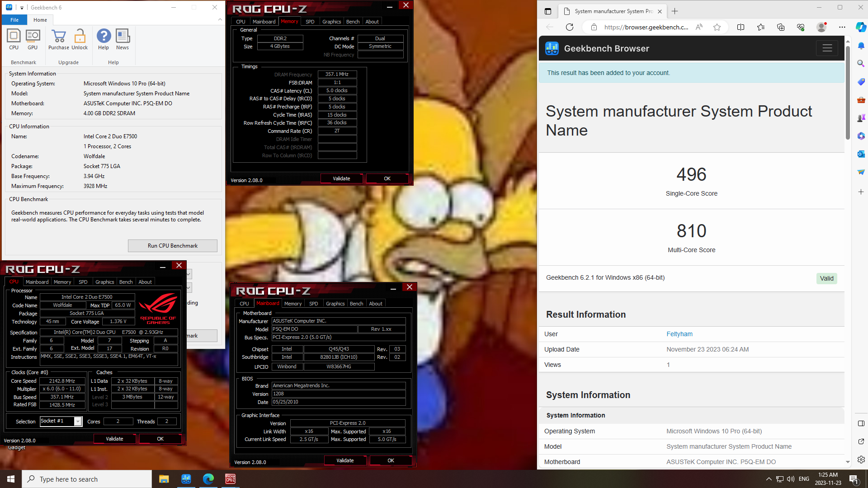Open a new tab with plus button
Image resolution: width=868 pixels, height=488 pixels.
pos(675,11)
